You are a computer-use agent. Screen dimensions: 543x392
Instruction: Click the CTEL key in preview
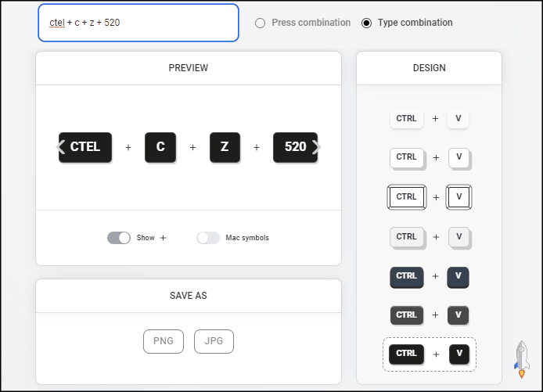pos(85,147)
